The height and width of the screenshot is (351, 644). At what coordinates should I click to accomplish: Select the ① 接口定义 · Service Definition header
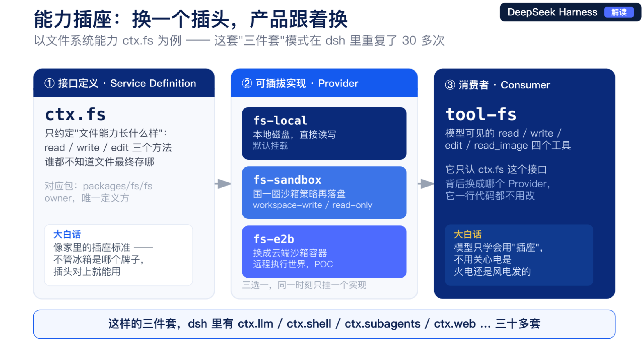tap(124, 83)
